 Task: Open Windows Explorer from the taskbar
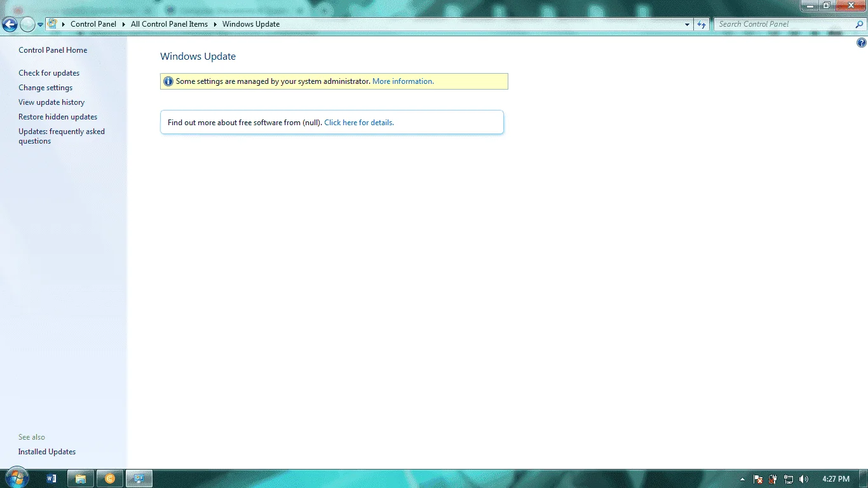81,478
